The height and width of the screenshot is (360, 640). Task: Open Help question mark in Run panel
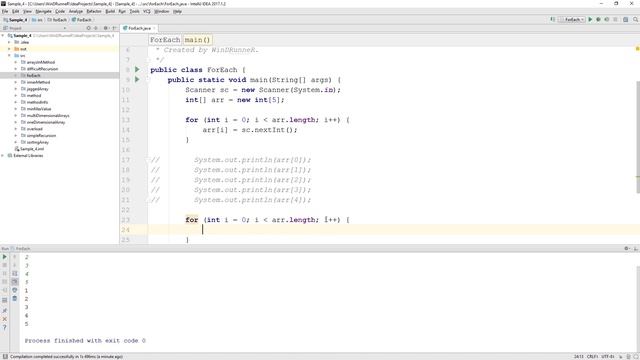(x=4, y=327)
